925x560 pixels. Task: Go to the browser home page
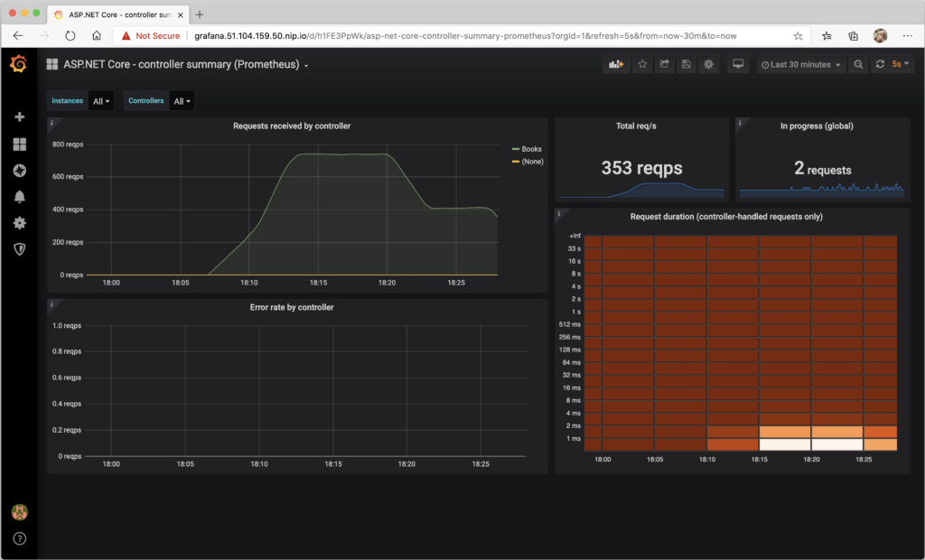96,36
